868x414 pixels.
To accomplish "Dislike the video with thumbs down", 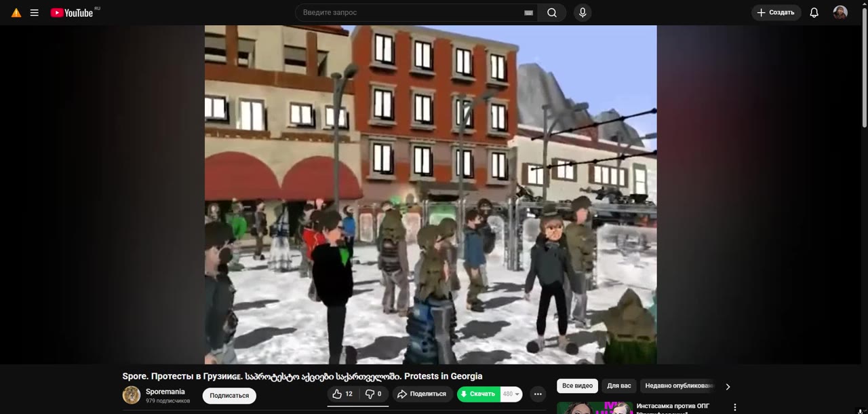I will 373,394.
